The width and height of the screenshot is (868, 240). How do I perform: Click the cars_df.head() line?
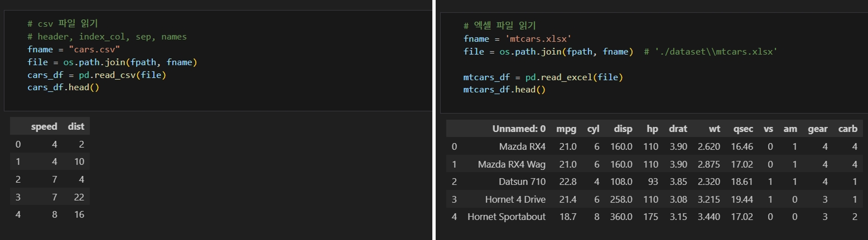coord(63,88)
